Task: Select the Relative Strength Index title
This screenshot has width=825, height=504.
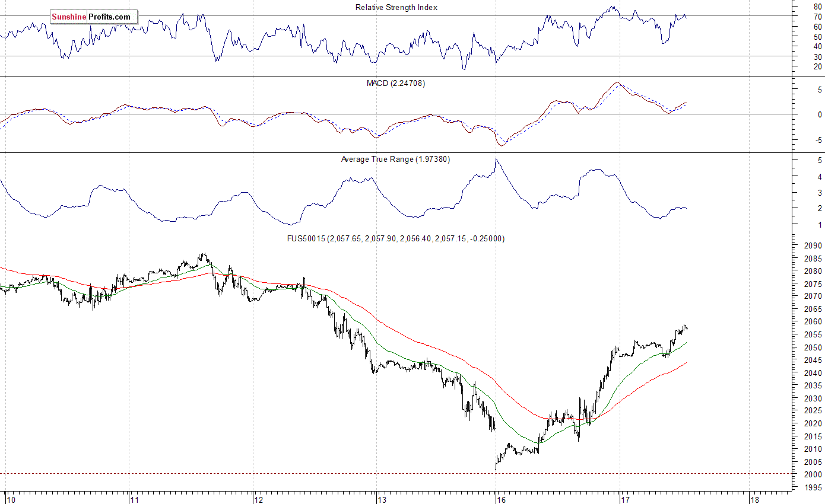Action: pyautogui.click(x=396, y=7)
